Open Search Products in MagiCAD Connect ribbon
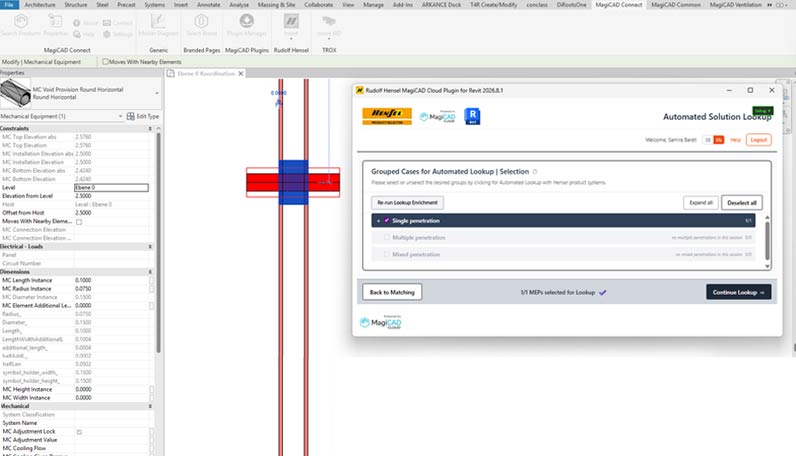The height and width of the screenshot is (456, 796). [x=20, y=25]
